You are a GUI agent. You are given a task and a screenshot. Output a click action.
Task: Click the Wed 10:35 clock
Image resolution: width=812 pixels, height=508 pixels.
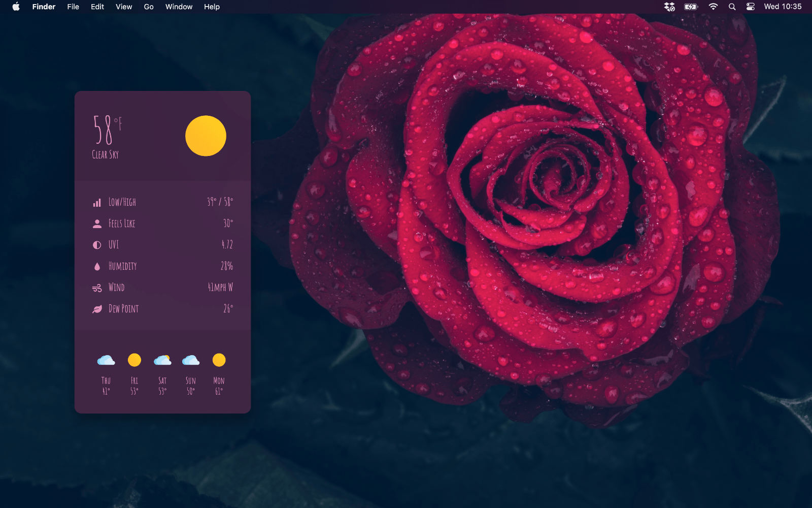[x=783, y=7]
